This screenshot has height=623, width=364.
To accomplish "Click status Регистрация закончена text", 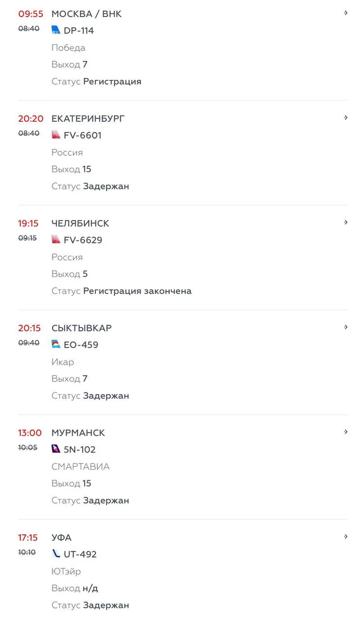I will 137,291.
